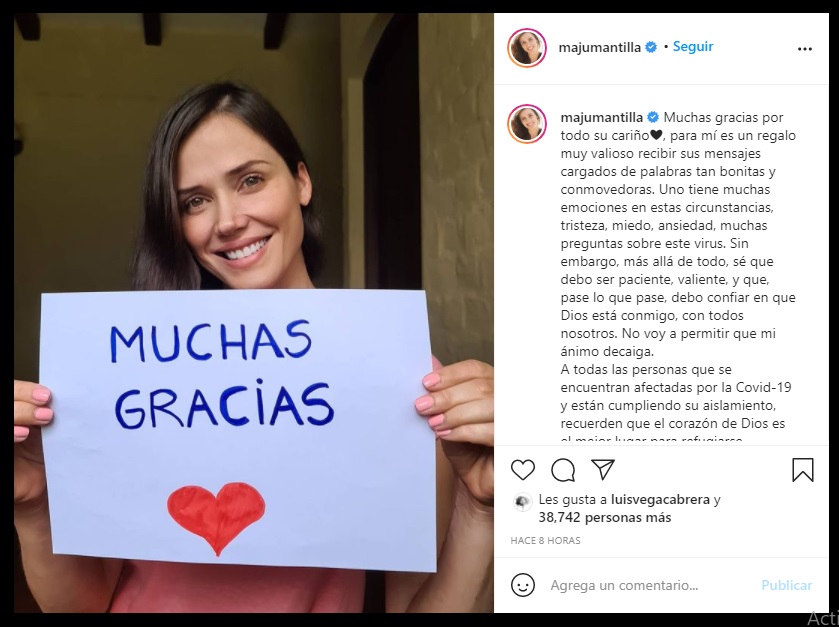Focus the Agrega un comentario field
839x627 pixels.
click(650, 585)
